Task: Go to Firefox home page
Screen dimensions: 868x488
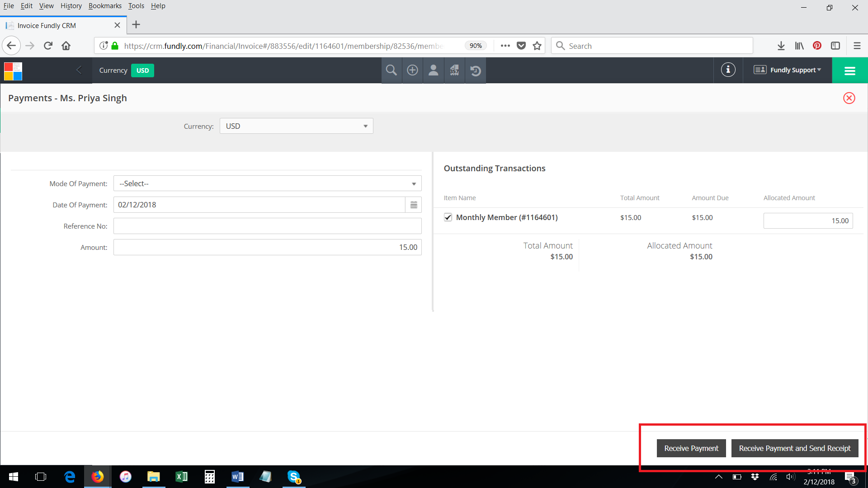Action: 66,46
